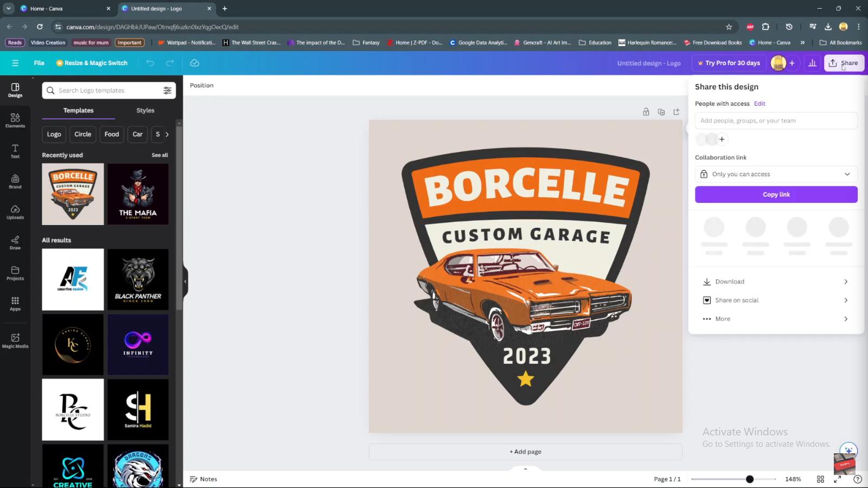Expand Share on social option

coord(776,300)
